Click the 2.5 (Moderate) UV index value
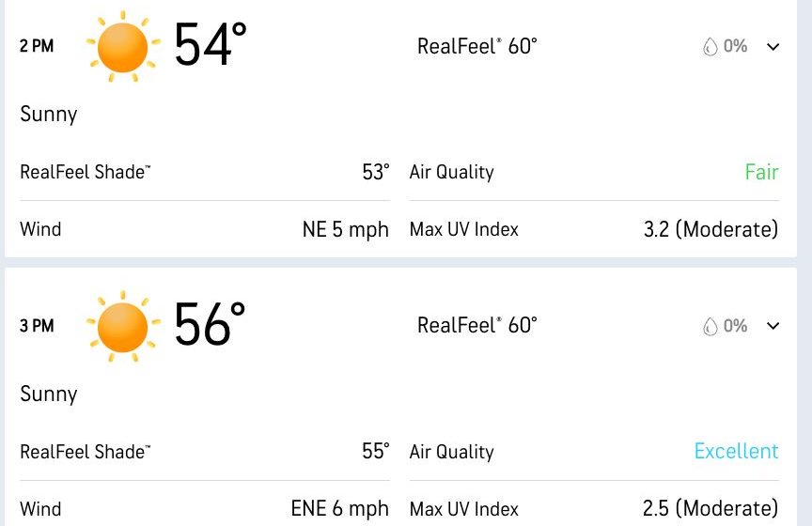The height and width of the screenshot is (526, 812). tap(710, 508)
